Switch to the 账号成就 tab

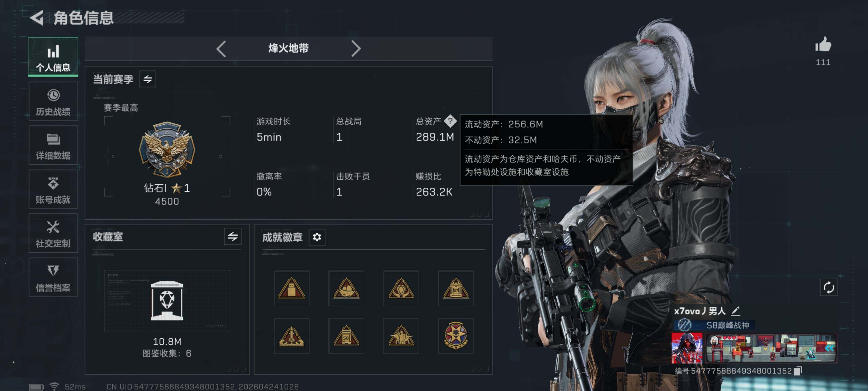click(53, 189)
